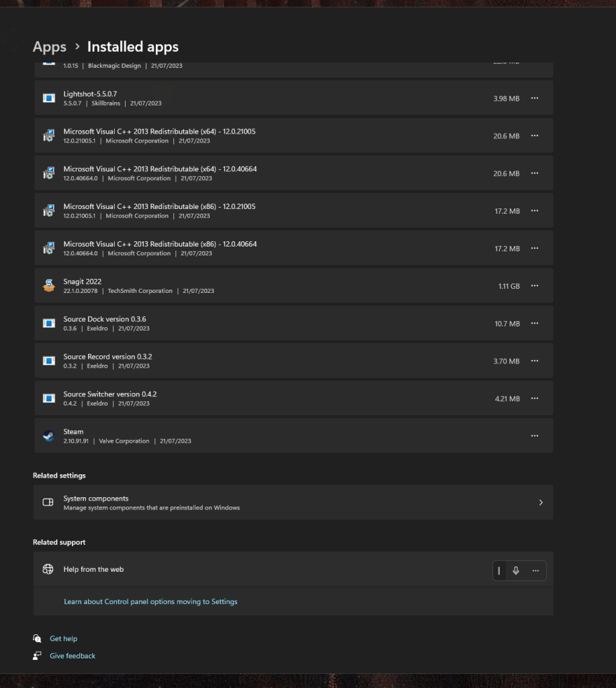616x688 pixels.
Task: Click the Source Dock app icon
Action: point(48,323)
